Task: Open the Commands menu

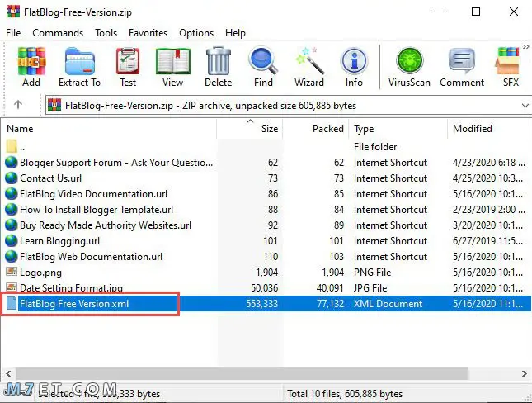Action: click(x=58, y=33)
